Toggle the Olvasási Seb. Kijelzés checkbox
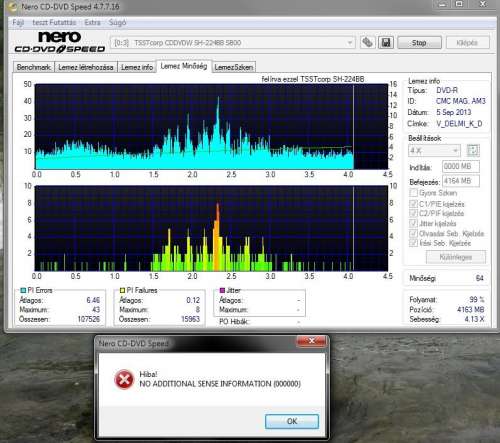The image size is (500, 443). coord(413,233)
